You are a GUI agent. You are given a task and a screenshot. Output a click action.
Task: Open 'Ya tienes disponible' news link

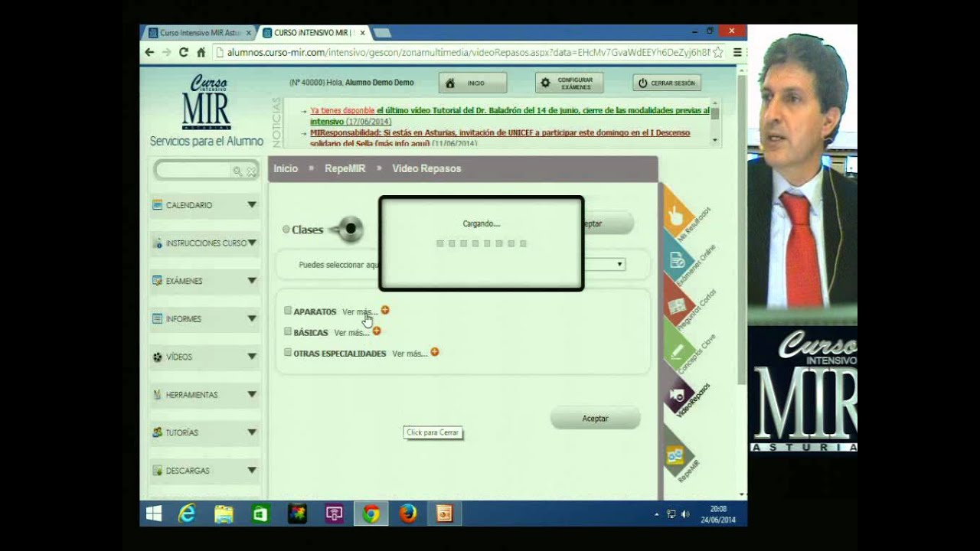pos(342,110)
